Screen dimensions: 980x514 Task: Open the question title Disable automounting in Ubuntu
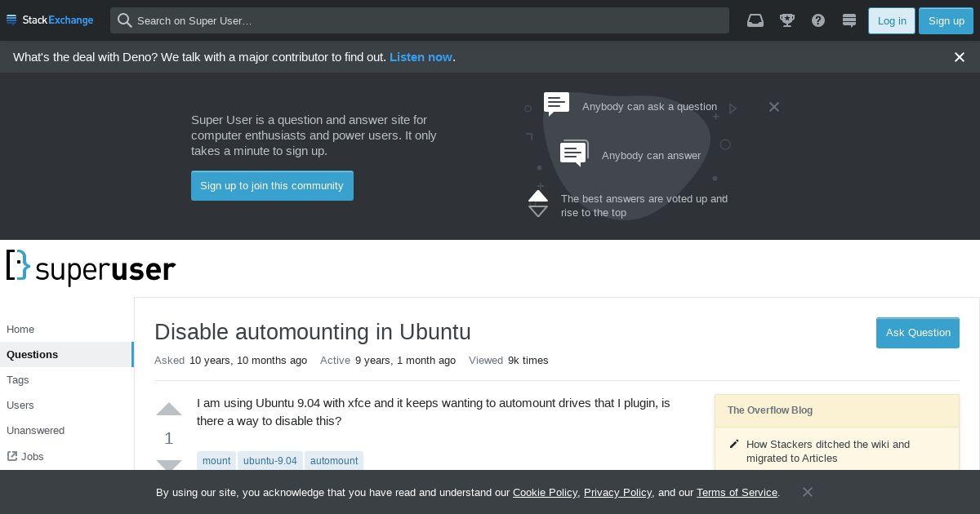(313, 332)
